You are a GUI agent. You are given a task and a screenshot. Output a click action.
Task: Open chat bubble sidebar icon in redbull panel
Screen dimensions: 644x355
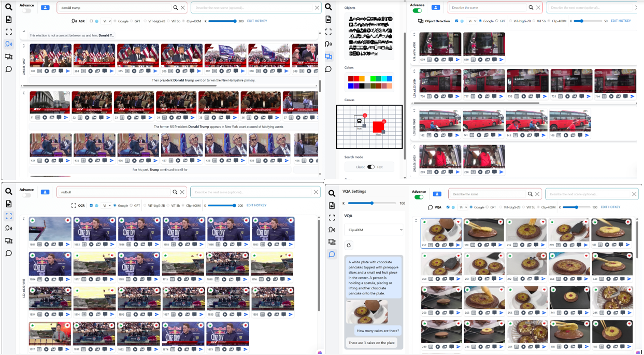tap(9, 253)
